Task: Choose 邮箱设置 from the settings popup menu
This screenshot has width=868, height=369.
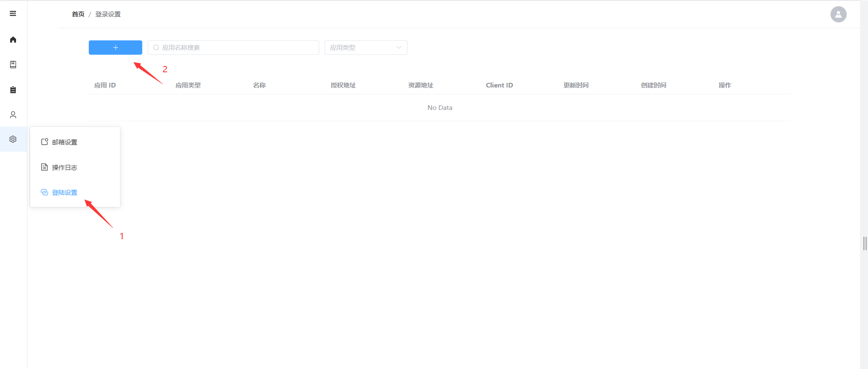Action: tap(65, 142)
